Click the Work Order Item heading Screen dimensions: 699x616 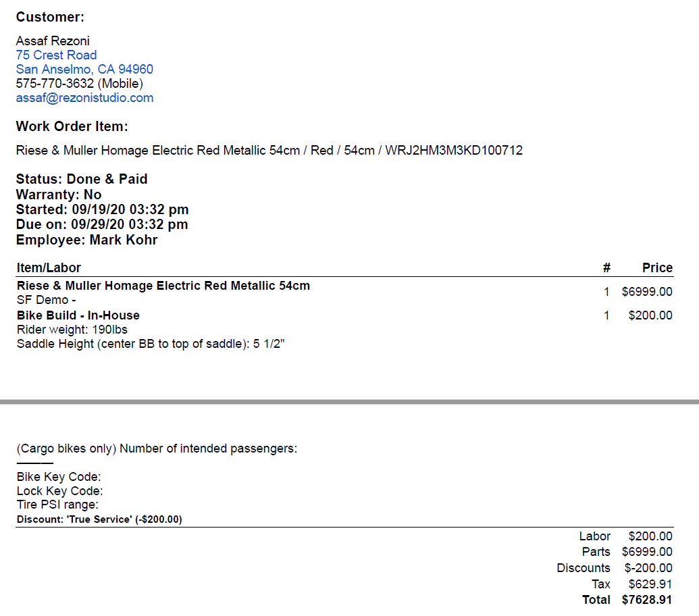tap(72, 126)
